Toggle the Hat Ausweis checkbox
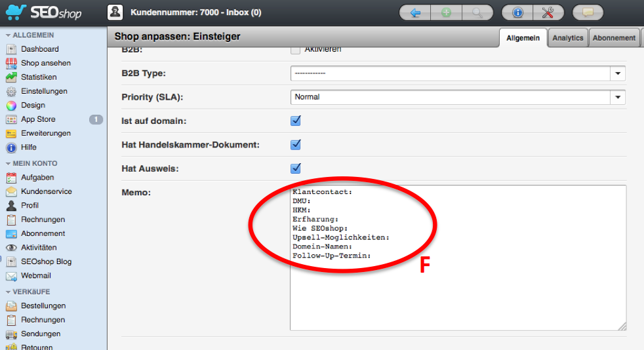The image size is (644, 350). click(296, 168)
